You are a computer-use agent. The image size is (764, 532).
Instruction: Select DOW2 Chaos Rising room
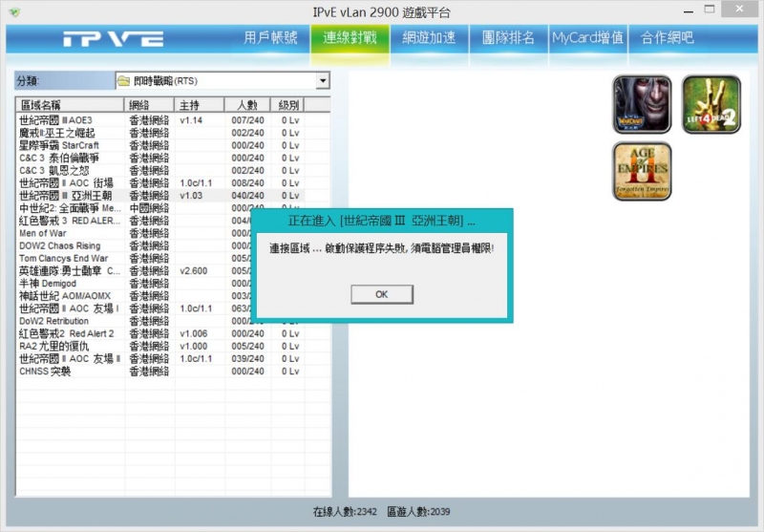coord(134,246)
